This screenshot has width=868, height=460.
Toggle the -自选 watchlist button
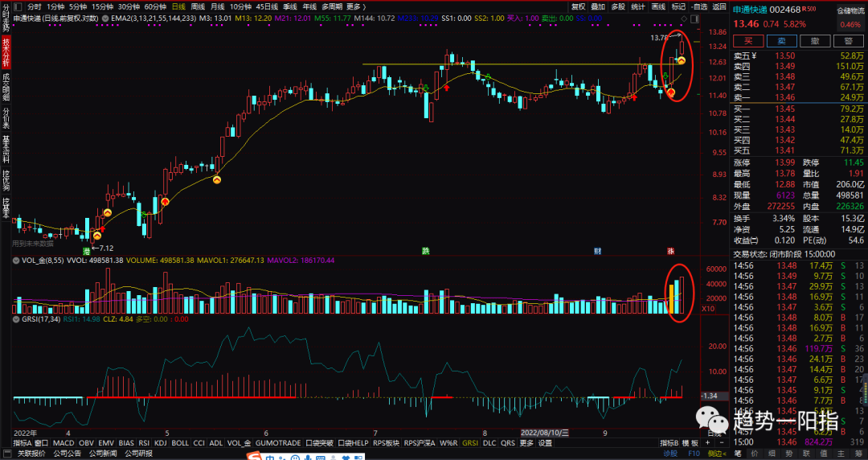pos(699,6)
